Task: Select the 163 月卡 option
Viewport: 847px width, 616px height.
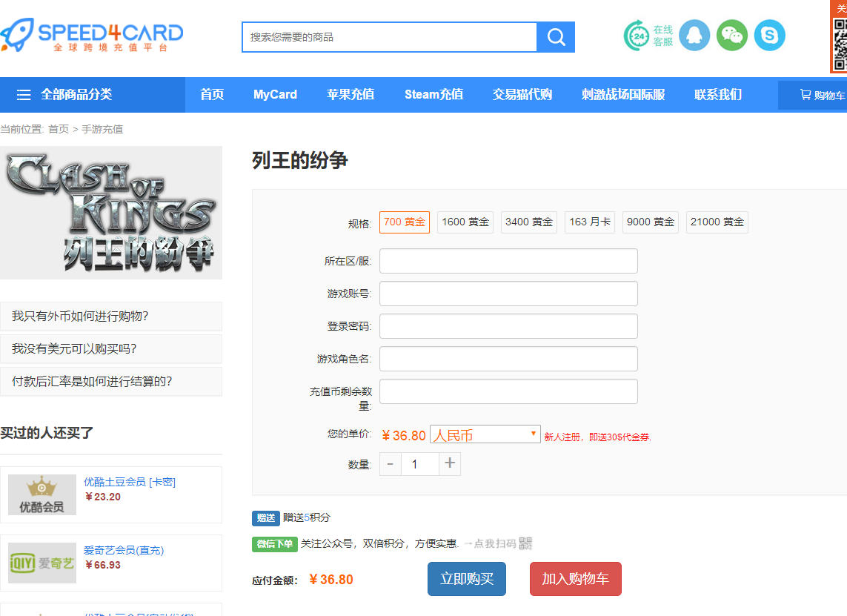Action: [590, 222]
